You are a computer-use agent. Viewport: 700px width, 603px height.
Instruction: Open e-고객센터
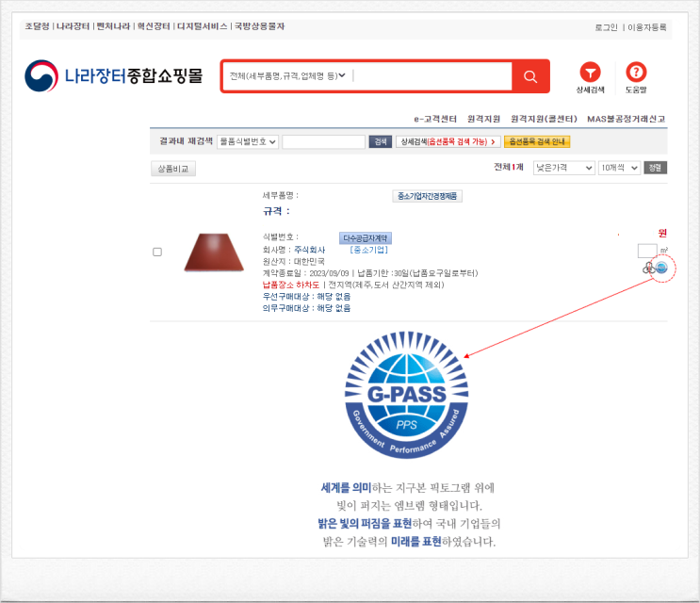click(x=435, y=119)
